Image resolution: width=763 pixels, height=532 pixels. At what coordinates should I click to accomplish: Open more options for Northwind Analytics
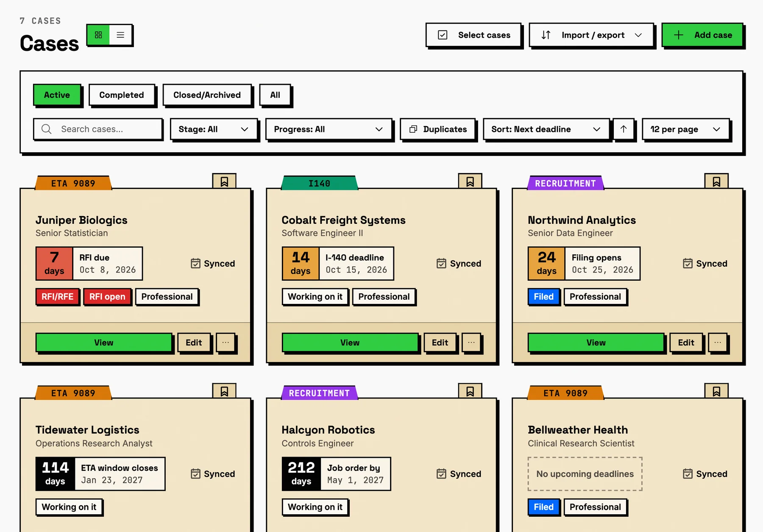718,342
